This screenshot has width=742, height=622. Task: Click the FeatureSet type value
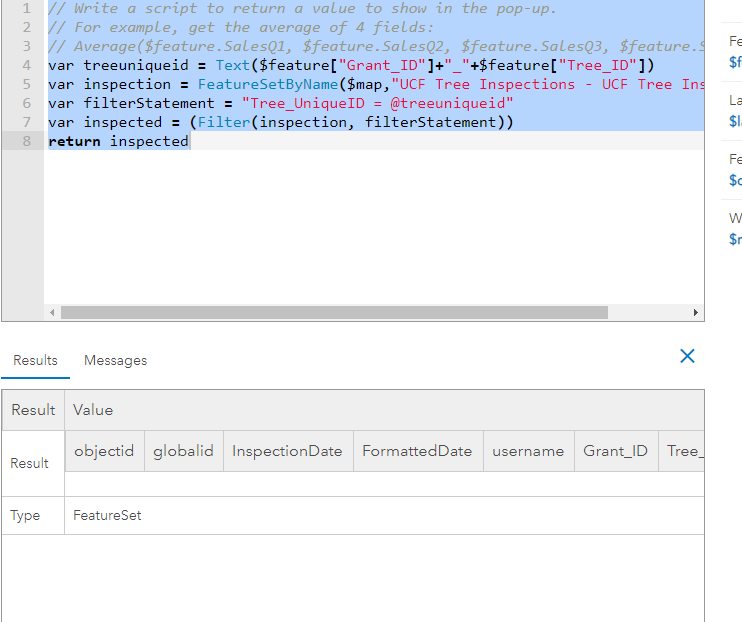(x=107, y=515)
